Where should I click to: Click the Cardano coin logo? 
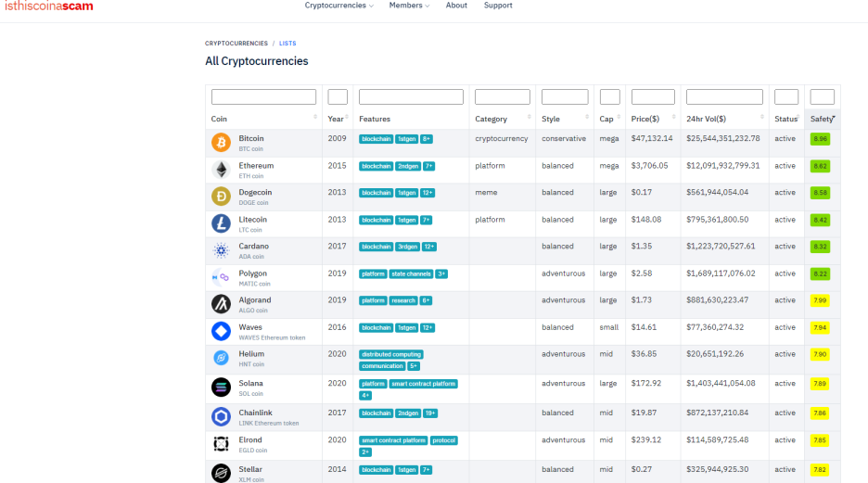pyautogui.click(x=221, y=250)
